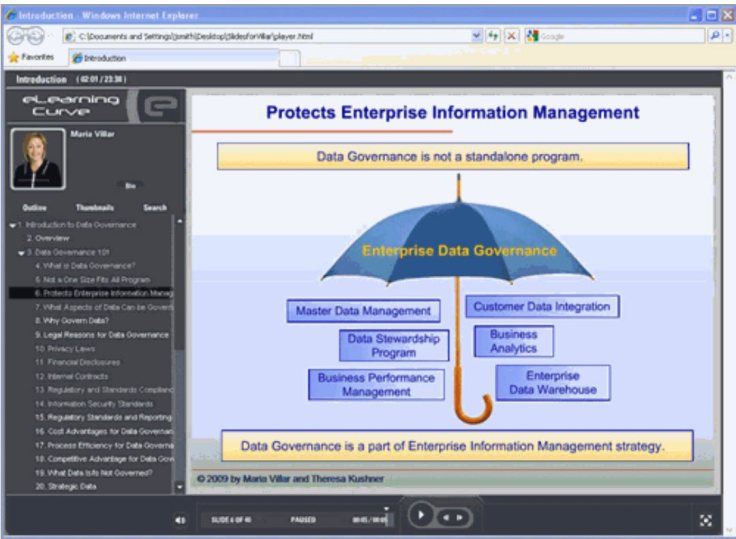
Task: Click Maria Villar's presenter photo
Action: [38, 159]
